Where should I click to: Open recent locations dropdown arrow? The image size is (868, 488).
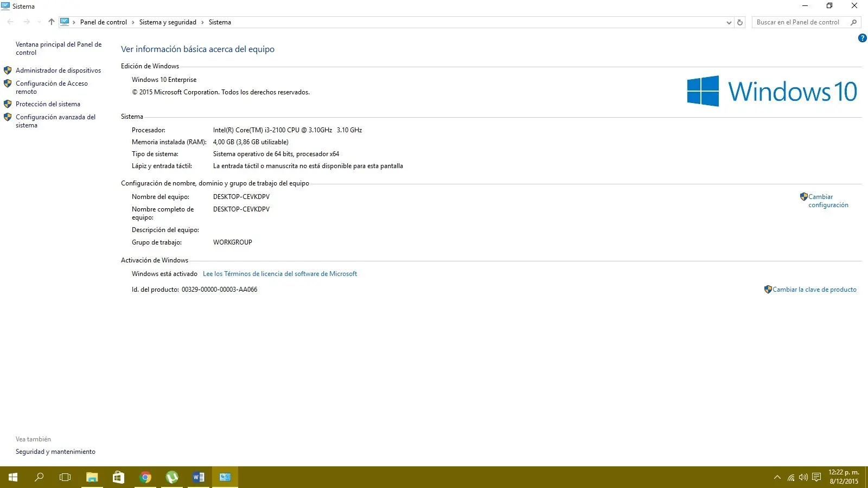click(39, 22)
